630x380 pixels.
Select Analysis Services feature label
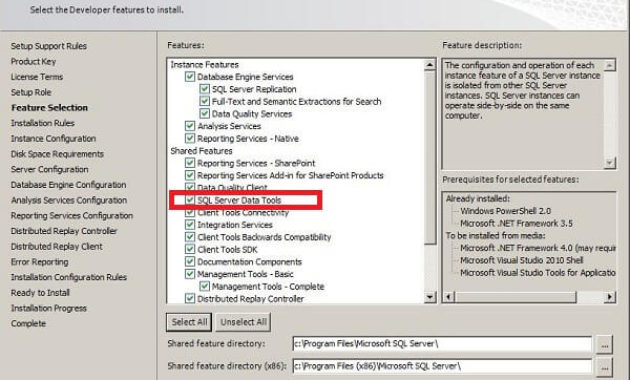click(x=229, y=126)
